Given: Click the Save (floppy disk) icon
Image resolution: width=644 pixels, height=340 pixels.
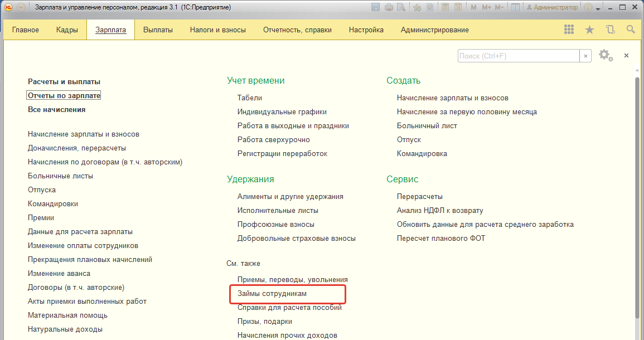Looking at the screenshot, I should pos(375,7).
